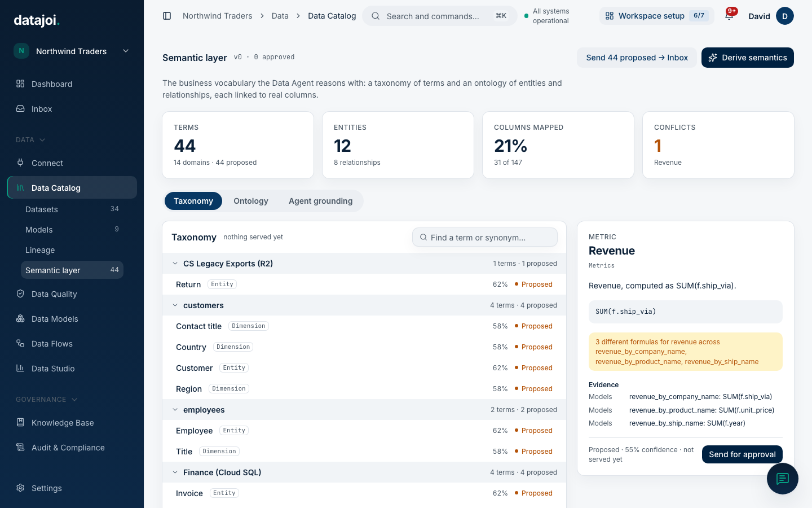Click the Connect plug icon

coord(20,163)
